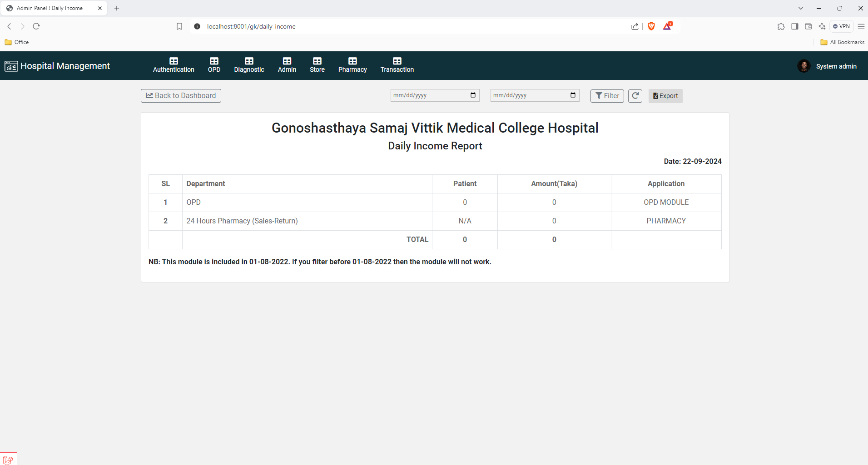The image size is (868, 465).
Task: Open Leo AI assistant icon
Action: (x=822, y=26)
